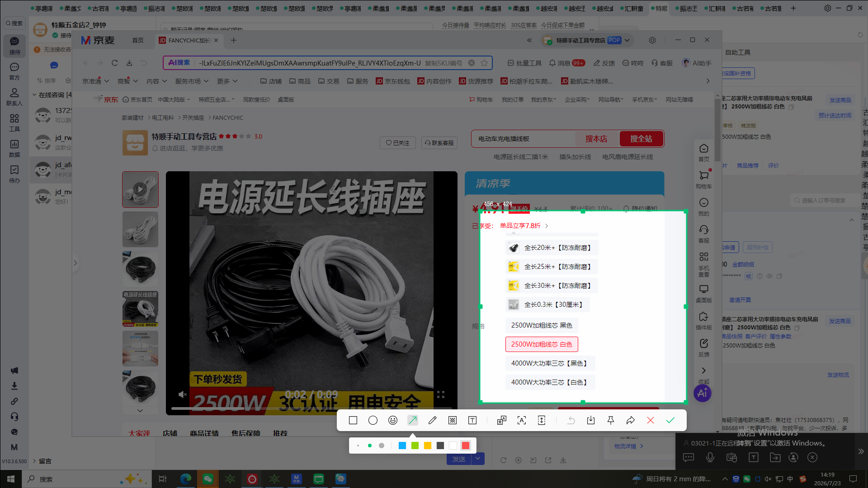The height and width of the screenshot is (488, 868).
Task: Share the captured screenshot
Action: tap(631, 420)
